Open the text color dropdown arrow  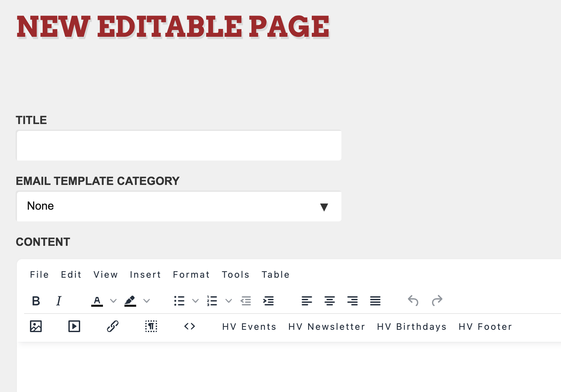pos(113,301)
